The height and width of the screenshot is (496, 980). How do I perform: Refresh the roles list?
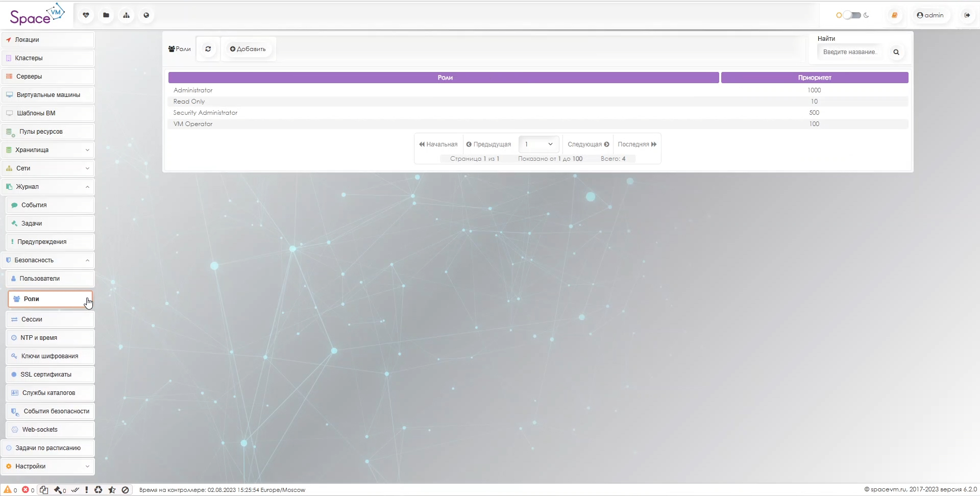click(208, 49)
